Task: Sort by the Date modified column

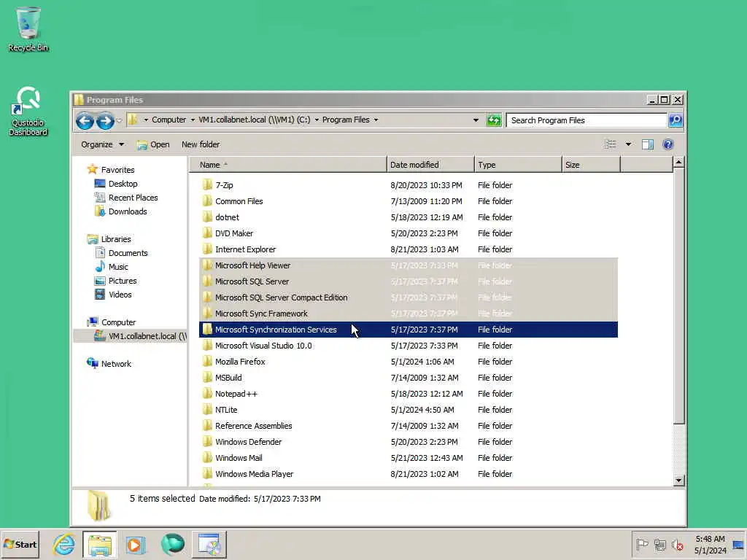Action: click(x=430, y=165)
